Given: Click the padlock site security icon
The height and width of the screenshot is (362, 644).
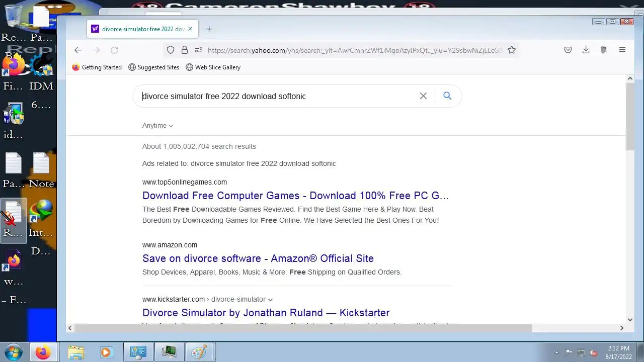Looking at the screenshot, I should 184,50.
